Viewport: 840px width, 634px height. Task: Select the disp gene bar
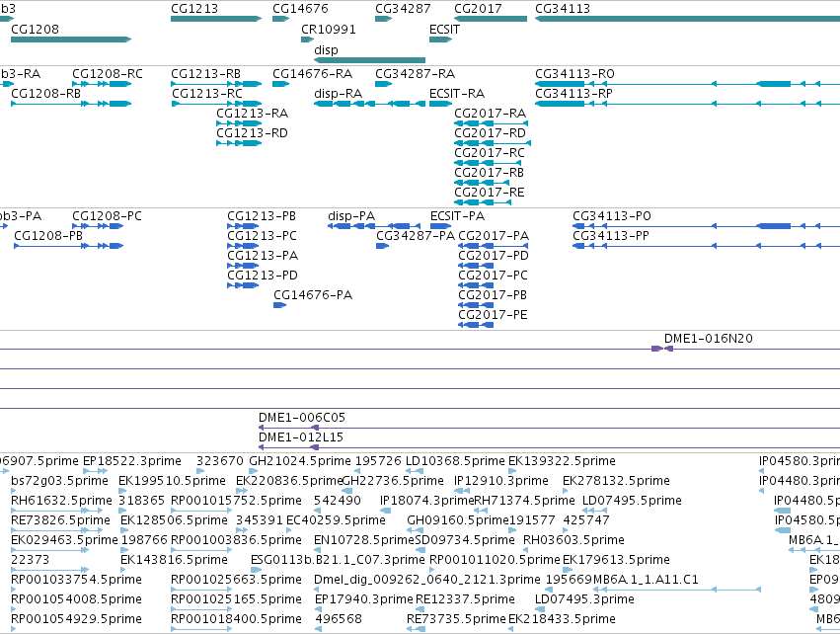[369, 60]
